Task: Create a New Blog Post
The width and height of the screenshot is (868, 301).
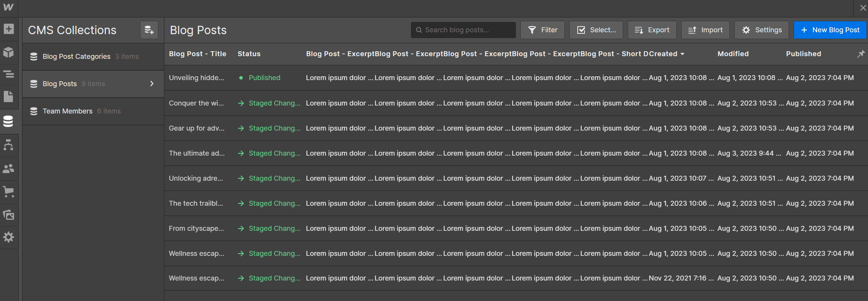Action: 830,30
